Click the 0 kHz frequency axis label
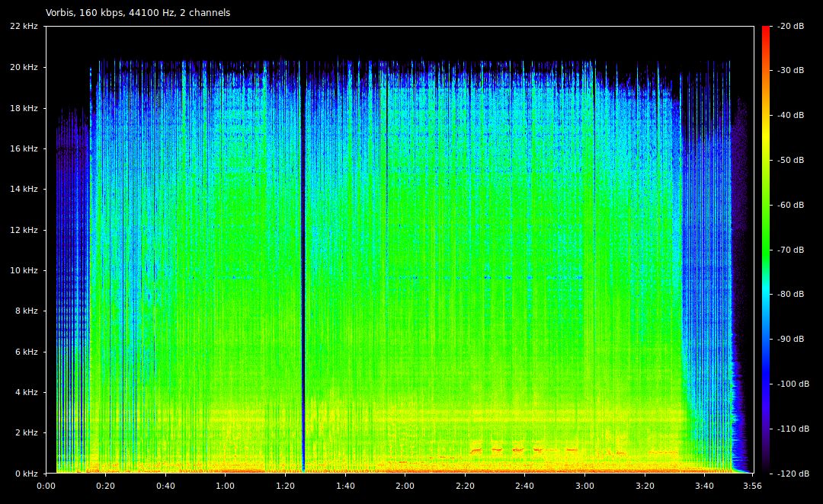Image resolution: width=823 pixels, height=504 pixels. [26, 473]
